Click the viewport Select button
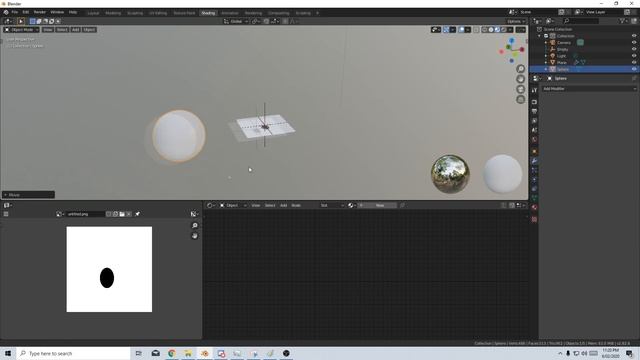640x360 pixels. click(62, 30)
